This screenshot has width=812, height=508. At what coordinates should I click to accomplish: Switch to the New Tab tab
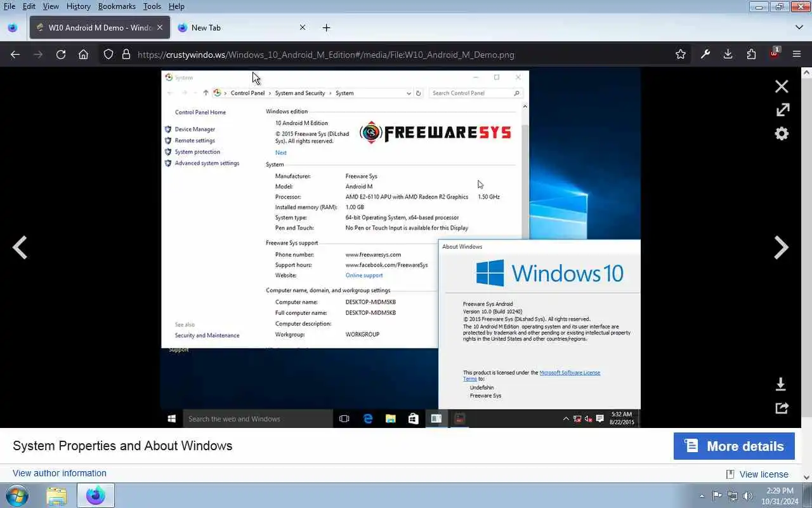[x=241, y=28]
